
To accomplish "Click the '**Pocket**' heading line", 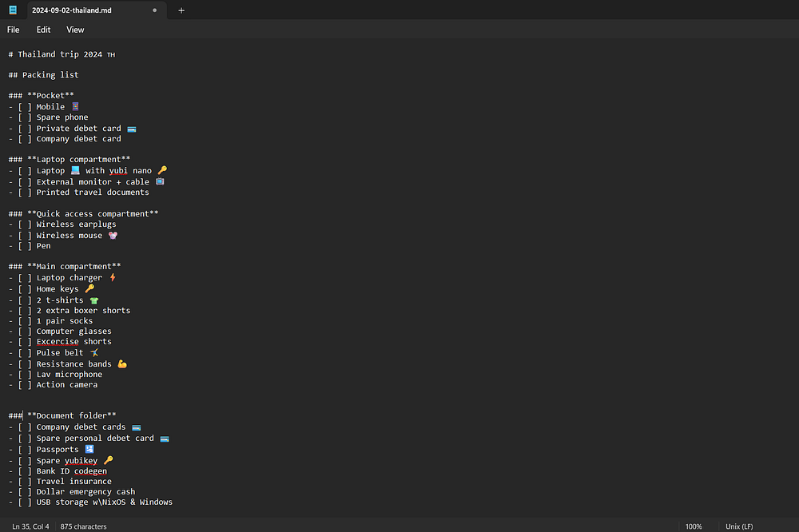I will [42, 95].
